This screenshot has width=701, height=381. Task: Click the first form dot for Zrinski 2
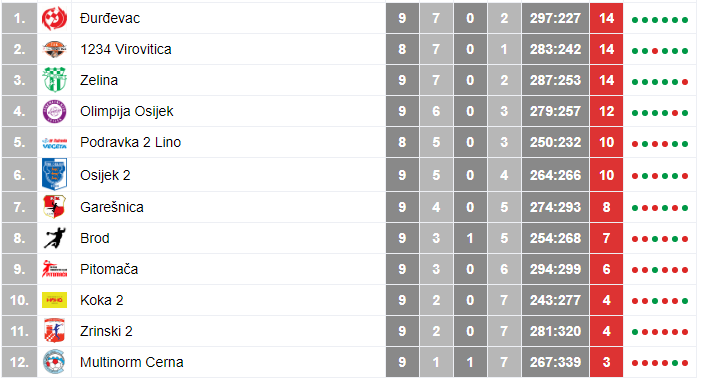tap(635, 332)
